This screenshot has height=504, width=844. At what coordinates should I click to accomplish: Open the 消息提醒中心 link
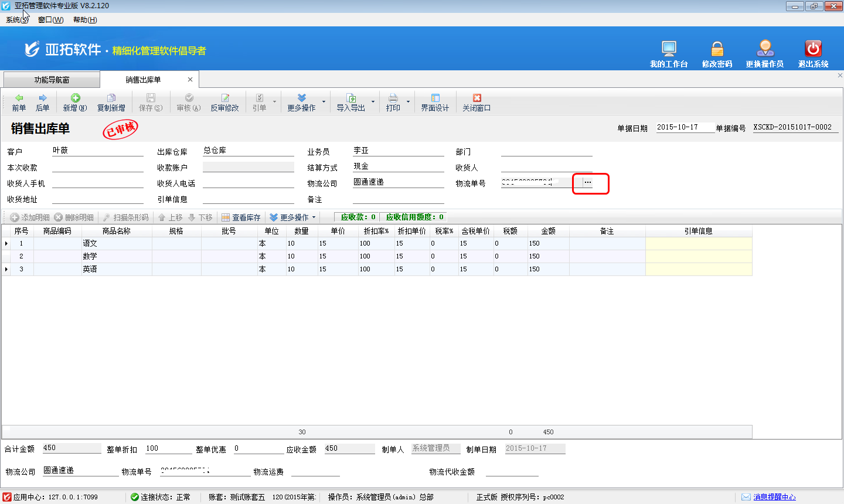[x=774, y=497]
